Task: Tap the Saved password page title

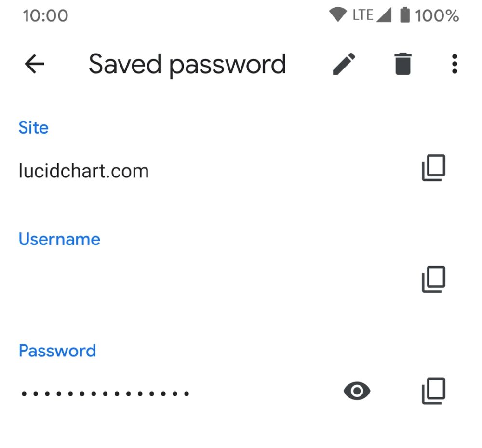Action: [187, 64]
